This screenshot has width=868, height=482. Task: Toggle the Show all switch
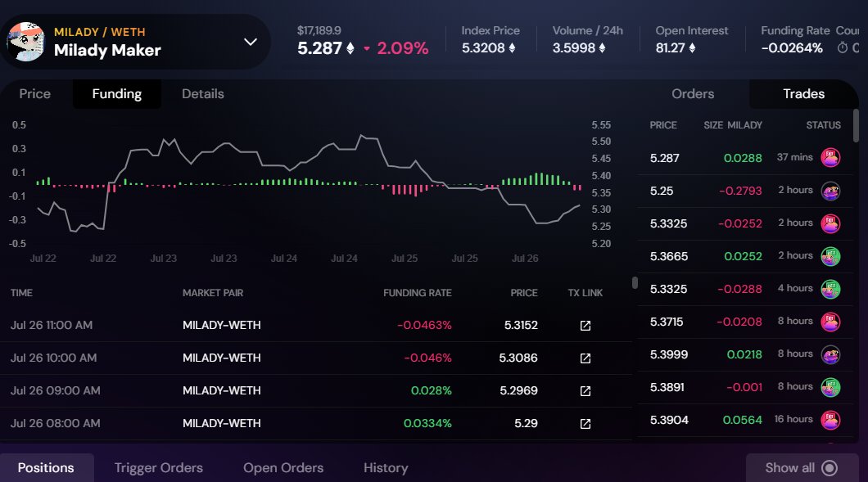point(830,467)
